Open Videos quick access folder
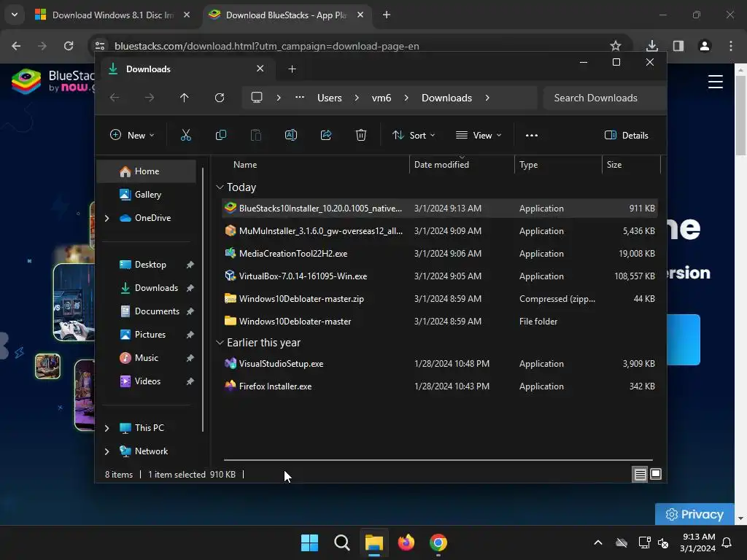Screen dimensions: 747x560 pyautogui.click(x=146, y=381)
